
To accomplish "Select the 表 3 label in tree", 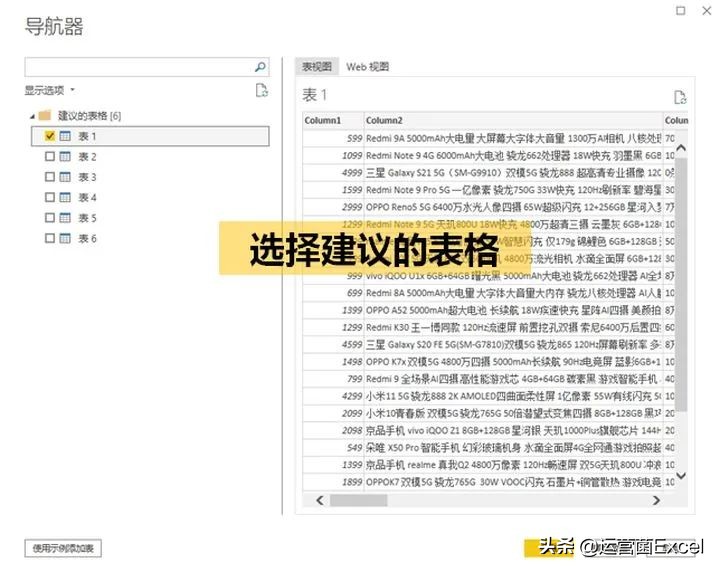I will (x=87, y=177).
